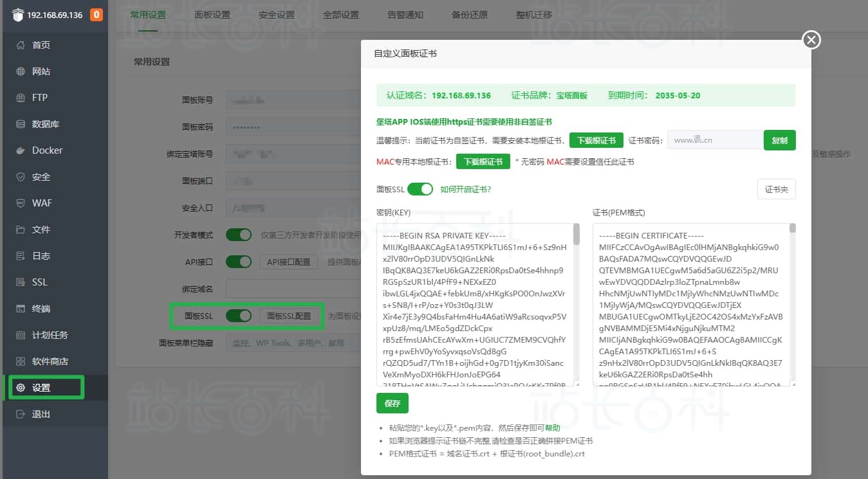The height and width of the screenshot is (479, 868).
Task: Toggle the API接口 switch
Action: click(x=238, y=262)
